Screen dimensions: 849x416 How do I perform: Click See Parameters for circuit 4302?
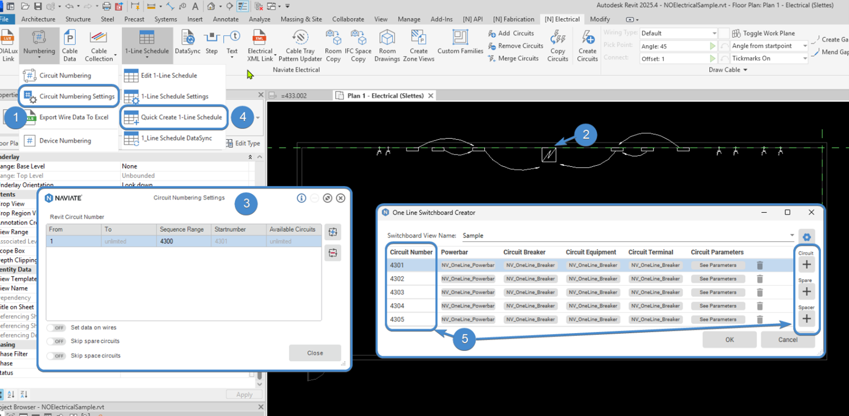[718, 278]
